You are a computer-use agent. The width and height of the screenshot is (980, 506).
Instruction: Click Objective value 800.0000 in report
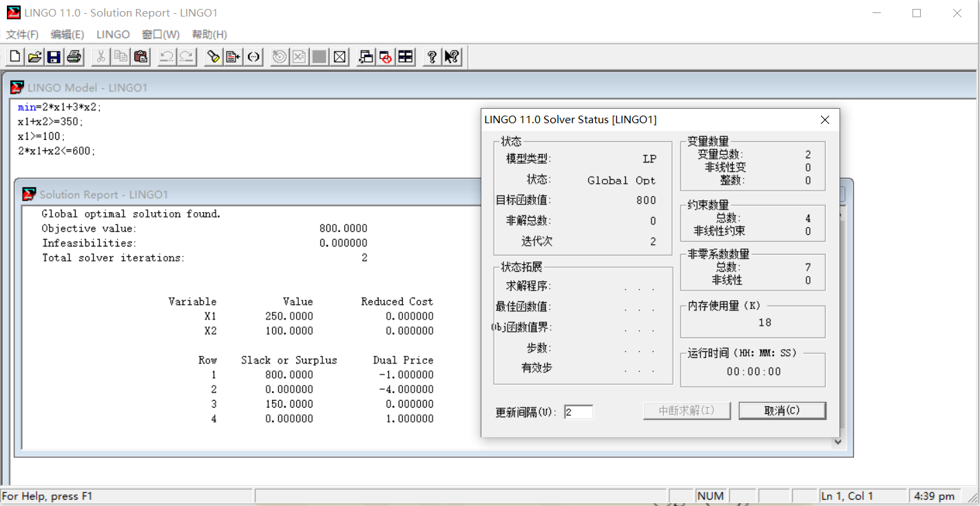click(x=344, y=229)
